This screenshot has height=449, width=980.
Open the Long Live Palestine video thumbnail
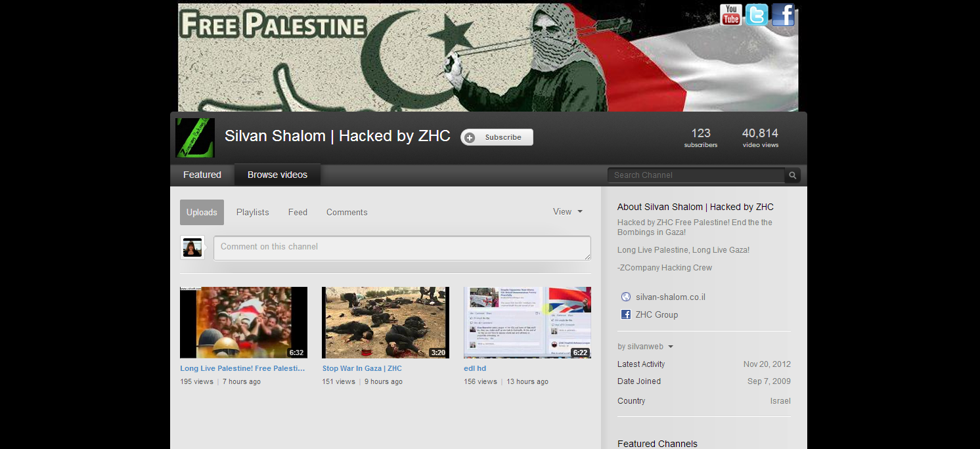(x=244, y=322)
